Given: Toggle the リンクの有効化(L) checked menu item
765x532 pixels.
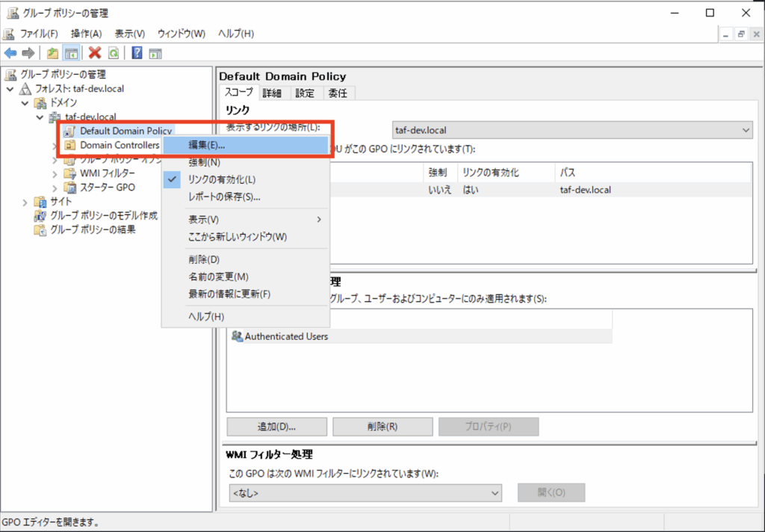Looking at the screenshot, I should (x=222, y=179).
